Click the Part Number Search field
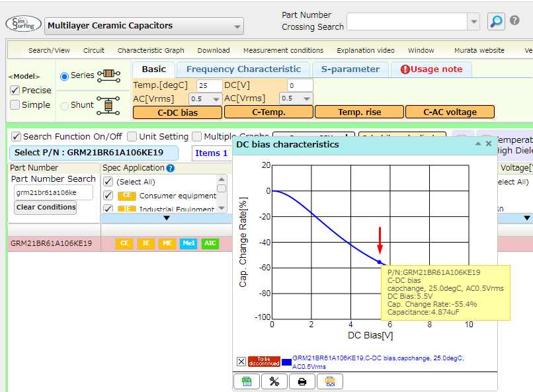 pos(54,192)
